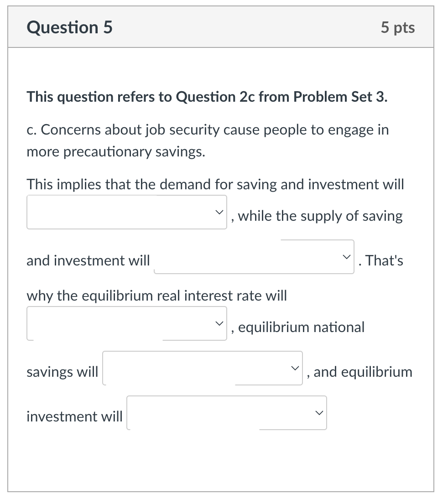Click the arrow icon after 'That's' sentence dropdown
The height and width of the screenshot is (499, 448).
[347, 256]
